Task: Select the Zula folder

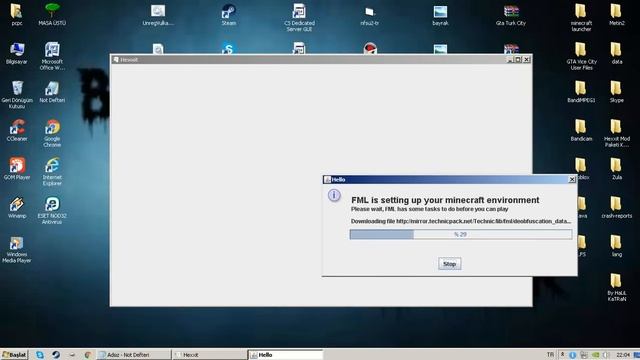Action: tap(616, 169)
